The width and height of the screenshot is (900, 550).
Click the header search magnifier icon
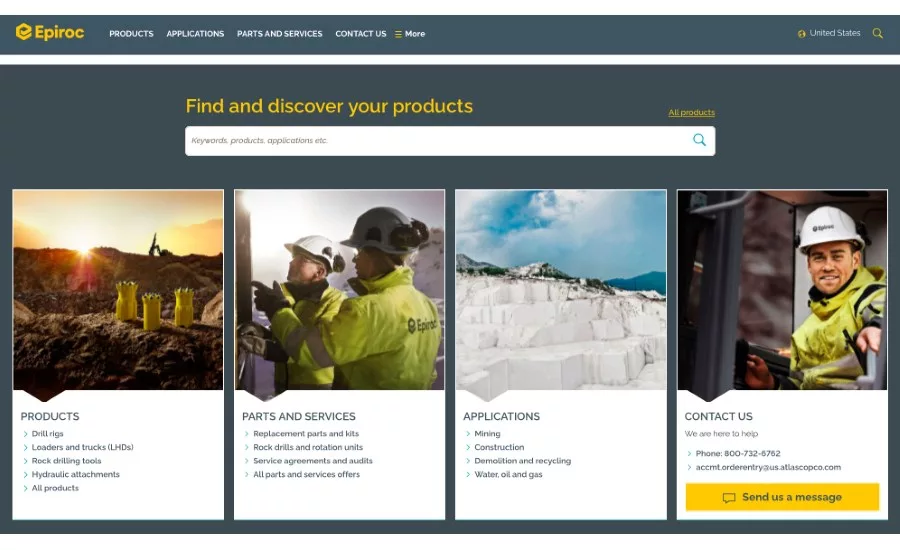(877, 33)
